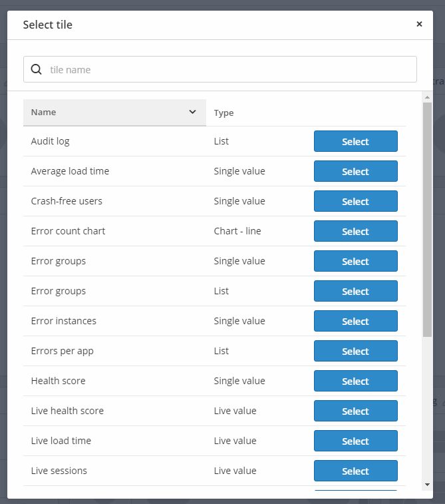Select the Errors per app tile
The width and height of the screenshot is (445, 504).
(355, 351)
